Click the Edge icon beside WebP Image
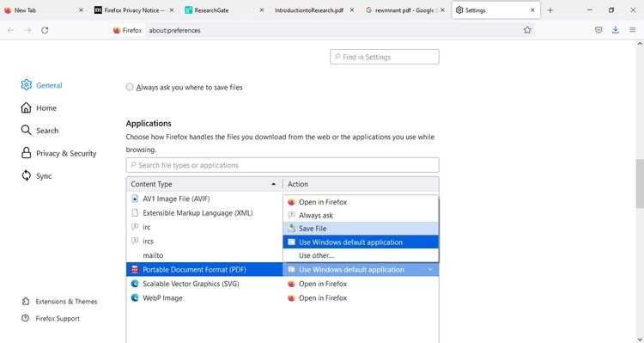The width and height of the screenshot is (644, 343). click(x=135, y=297)
